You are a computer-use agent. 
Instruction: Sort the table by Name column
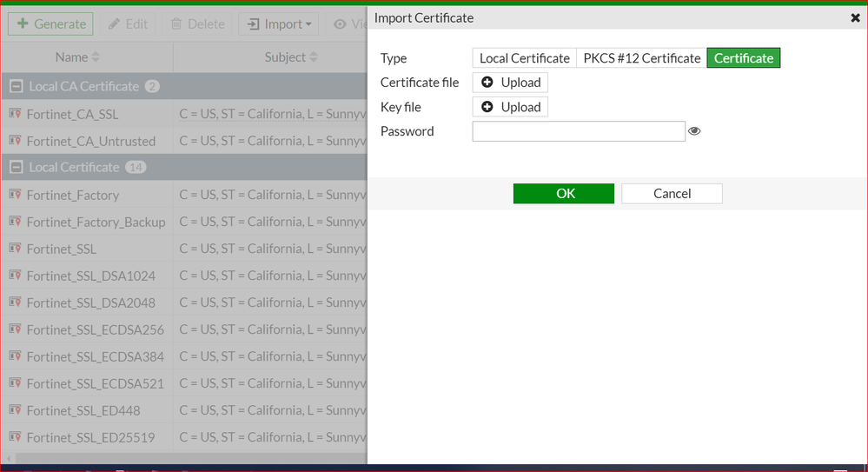tap(77, 57)
